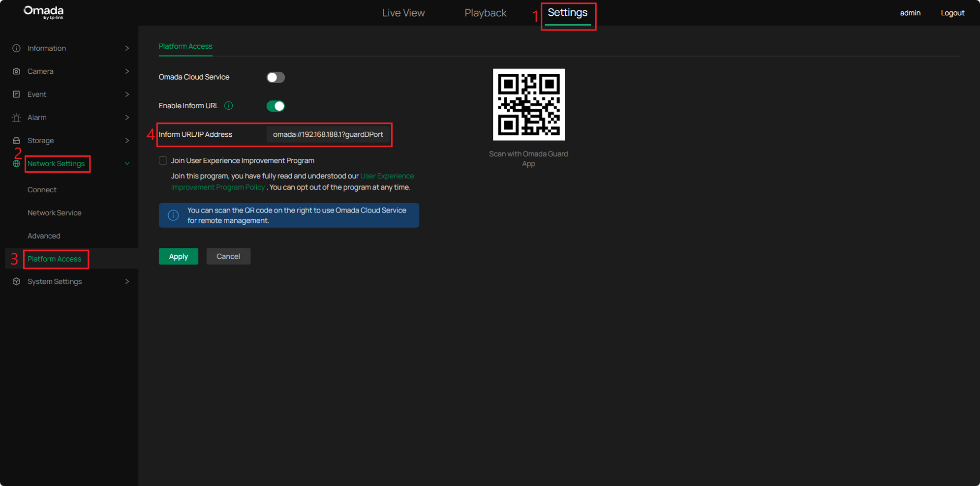Click the Network Settings globe icon

click(16, 164)
